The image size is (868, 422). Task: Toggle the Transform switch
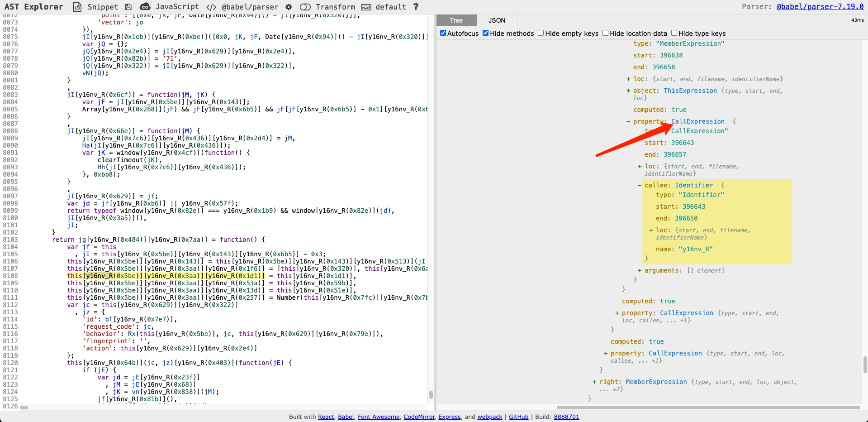[305, 7]
